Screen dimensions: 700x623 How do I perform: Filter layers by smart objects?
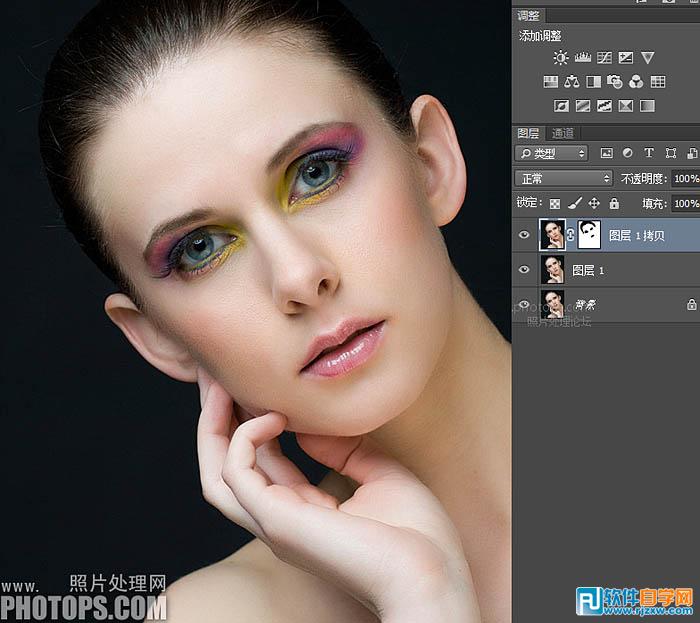point(692,153)
